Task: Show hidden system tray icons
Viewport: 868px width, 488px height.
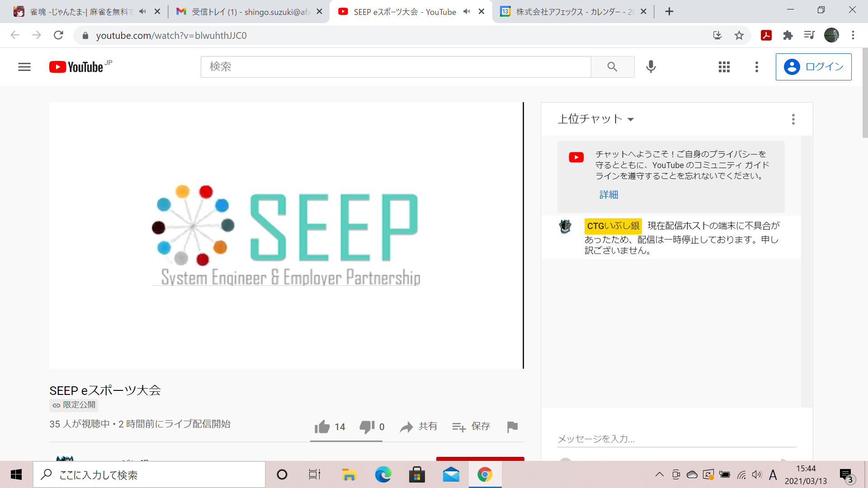Action: coord(660,474)
